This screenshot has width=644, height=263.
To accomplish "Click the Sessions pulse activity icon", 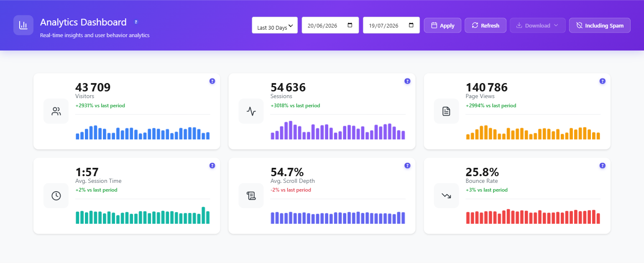I will [x=251, y=111].
